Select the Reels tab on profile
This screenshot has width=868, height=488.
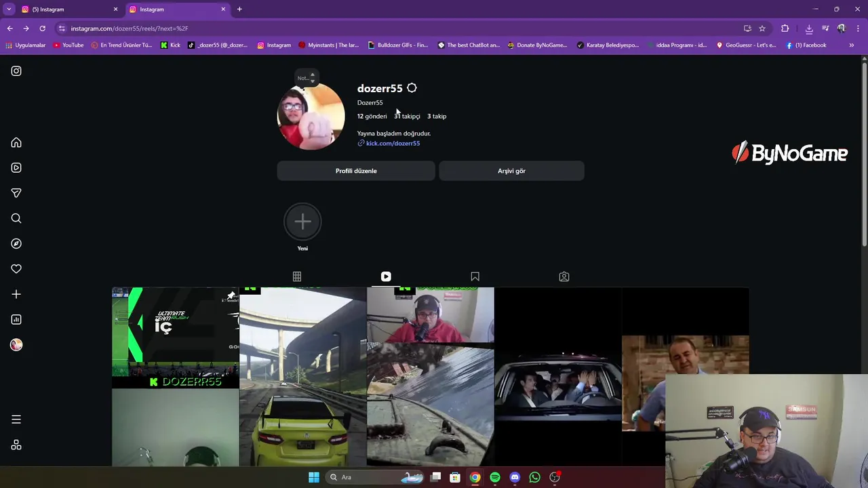386,277
